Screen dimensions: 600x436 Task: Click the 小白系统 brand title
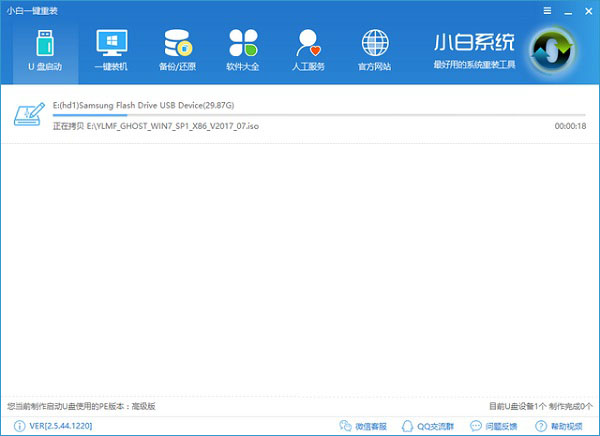point(474,42)
